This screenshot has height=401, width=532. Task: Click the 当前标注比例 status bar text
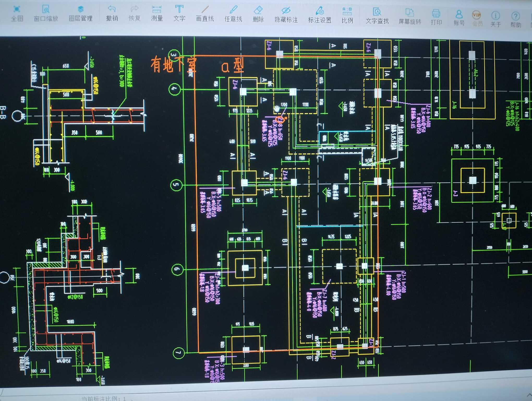click(x=104, y=398)
